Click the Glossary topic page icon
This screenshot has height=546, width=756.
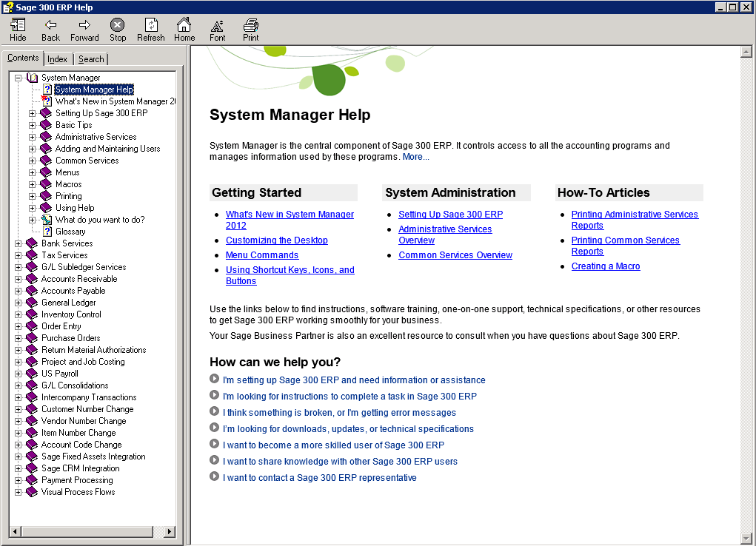[x=47, y=232]
